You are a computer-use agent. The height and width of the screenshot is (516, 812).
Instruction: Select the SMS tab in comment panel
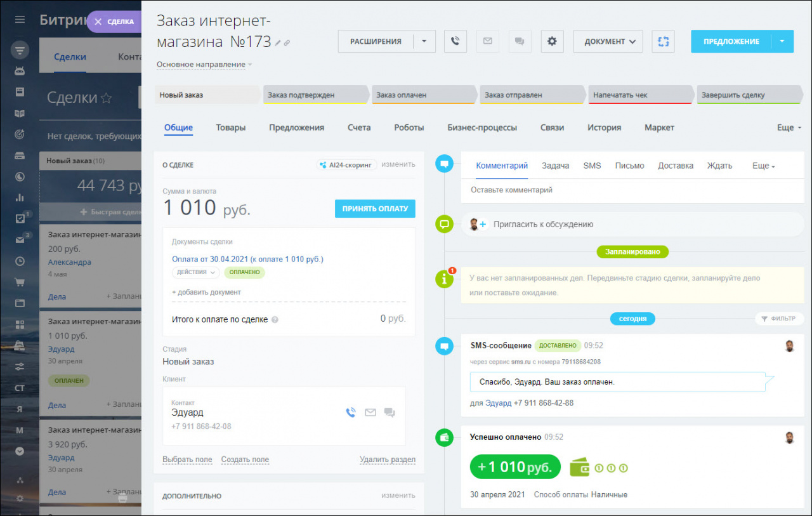pyautogui.click(x=592, y=166)
